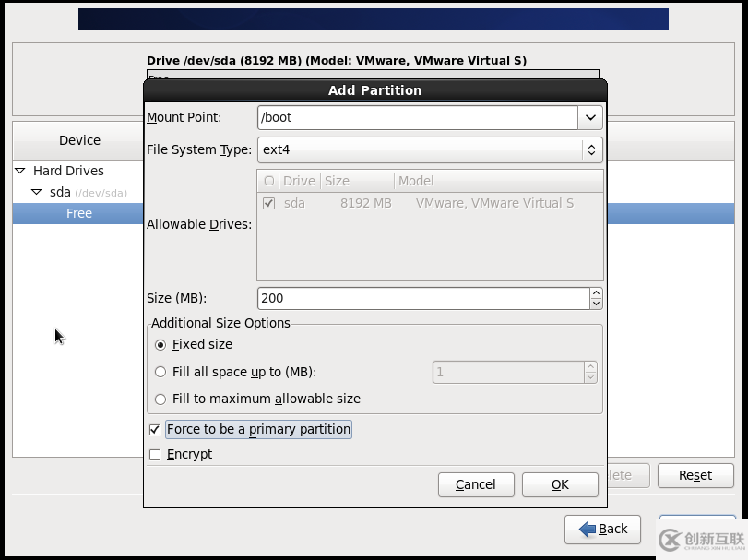The height and width of the screenshot is (560, 748).
Task: Select Fill to maximum allowable size
Action: point(160,399)
